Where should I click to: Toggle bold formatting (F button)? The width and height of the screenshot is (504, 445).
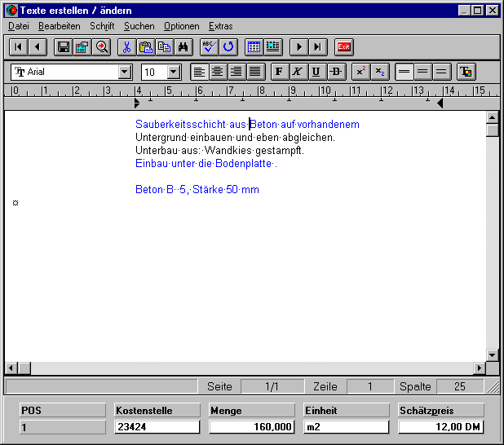pos(279,72)
